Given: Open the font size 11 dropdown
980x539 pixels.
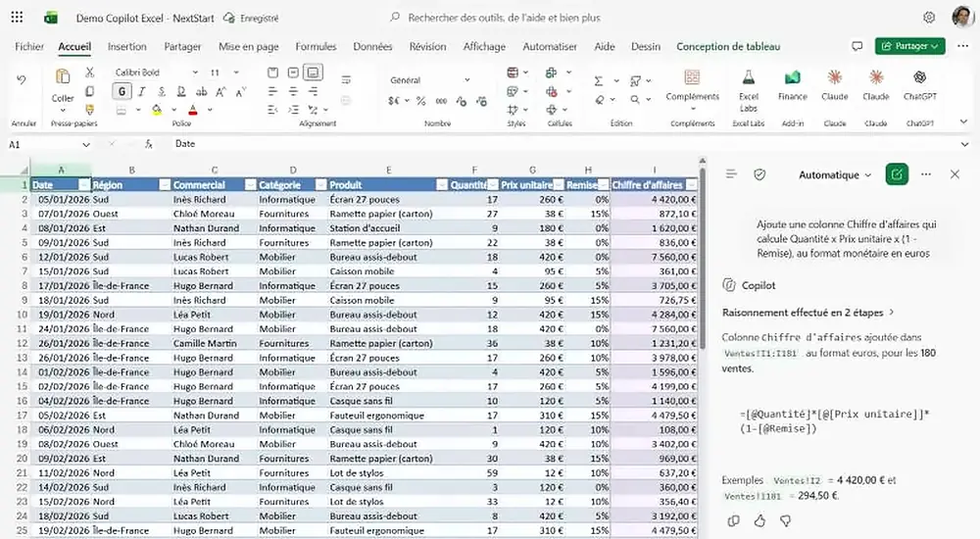Looking at the screenshot, I should (236, 73).
